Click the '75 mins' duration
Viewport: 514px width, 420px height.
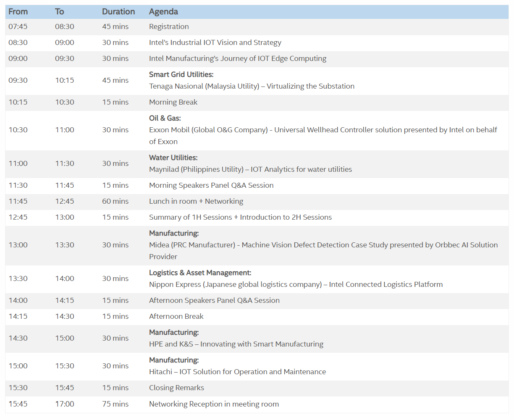point(115,404)
